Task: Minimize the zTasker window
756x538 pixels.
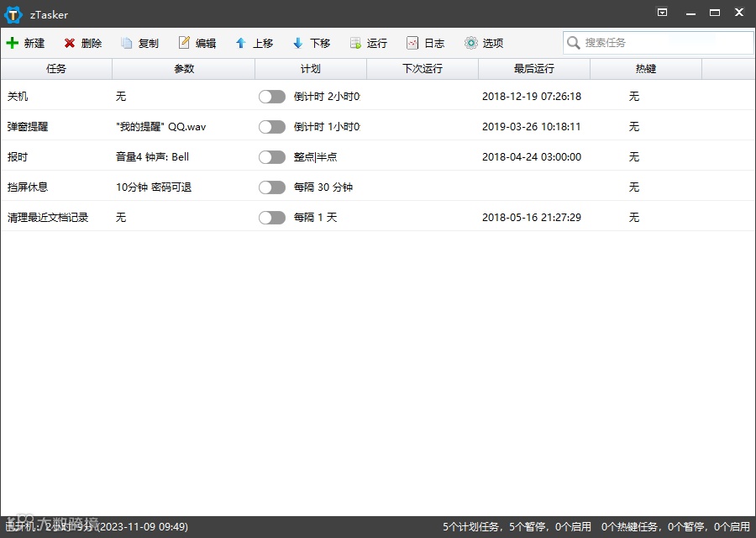Action: pos(690,13)
